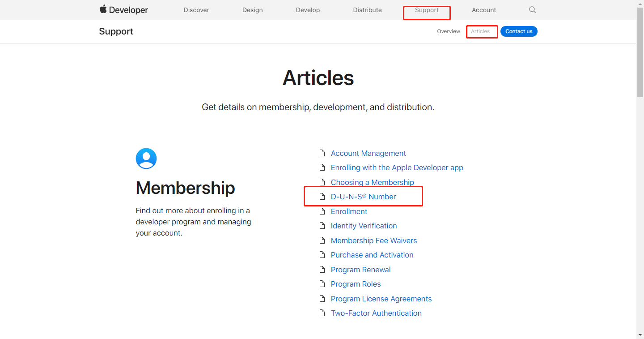Viewport: 644px width, 339px height.
Task: Switch to the Articles tab
Action: [x=480, y=31]
